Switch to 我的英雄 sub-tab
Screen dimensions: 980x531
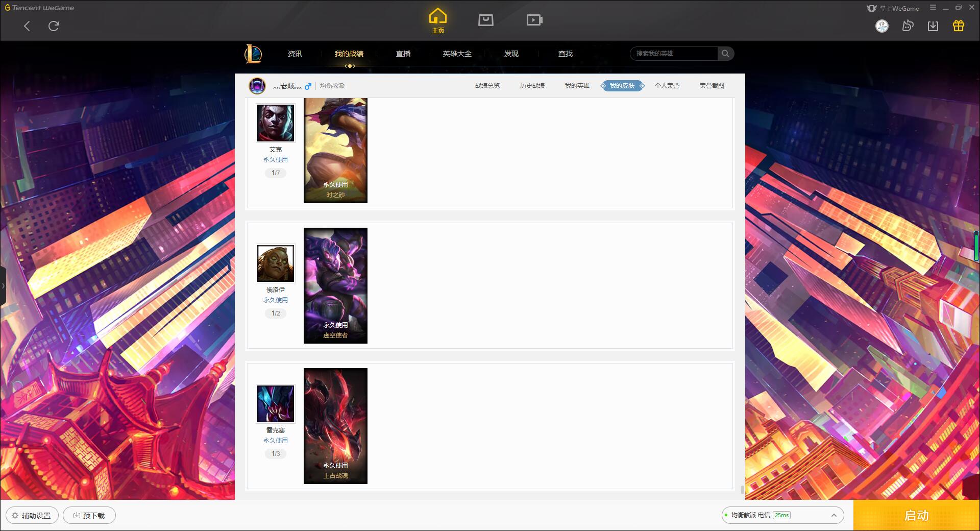(x=577, y=86)
